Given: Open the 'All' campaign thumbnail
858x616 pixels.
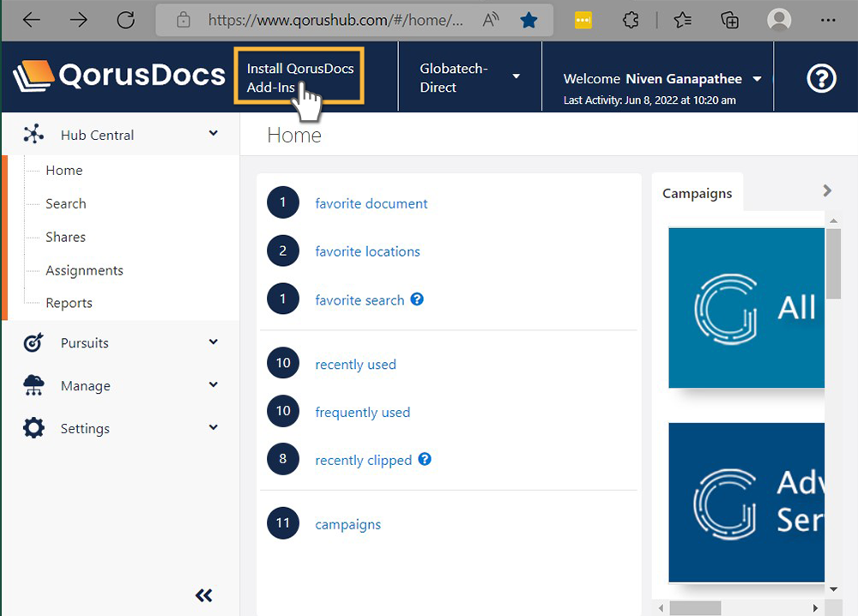Looking at the screenshot, I should (746, 308).
